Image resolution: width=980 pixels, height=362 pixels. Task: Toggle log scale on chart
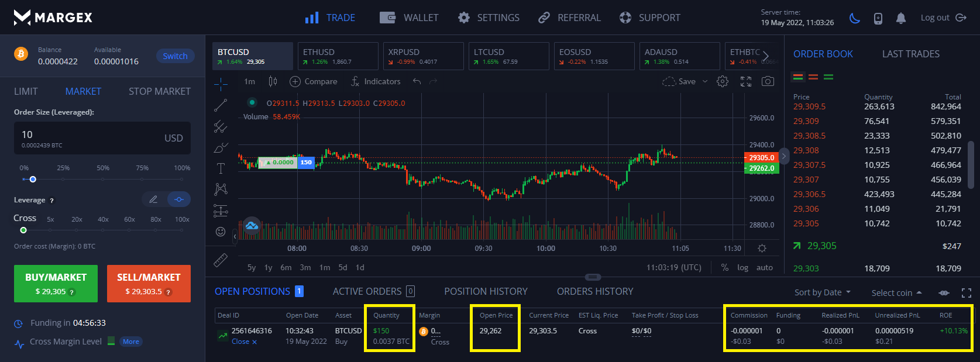pyautogui.click(x=742, y=267)
